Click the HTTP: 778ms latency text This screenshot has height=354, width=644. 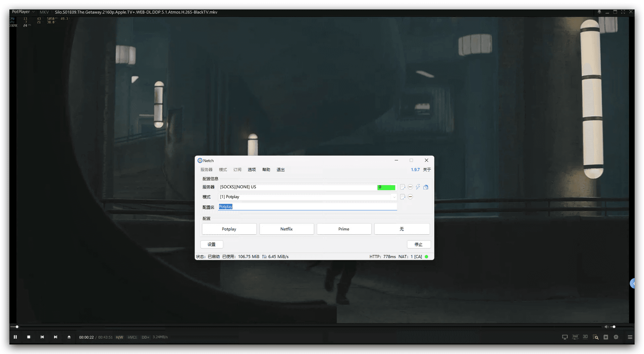[382, 257]
